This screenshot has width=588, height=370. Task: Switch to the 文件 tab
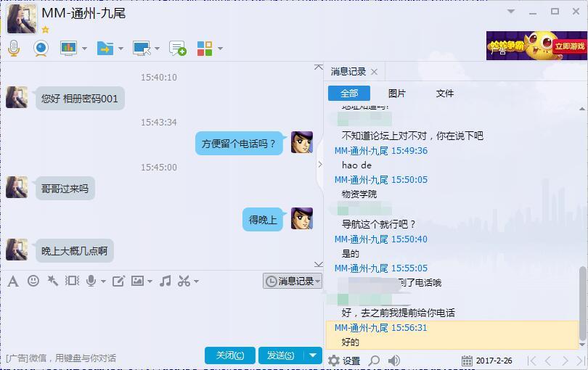click(x=445, y=94)
